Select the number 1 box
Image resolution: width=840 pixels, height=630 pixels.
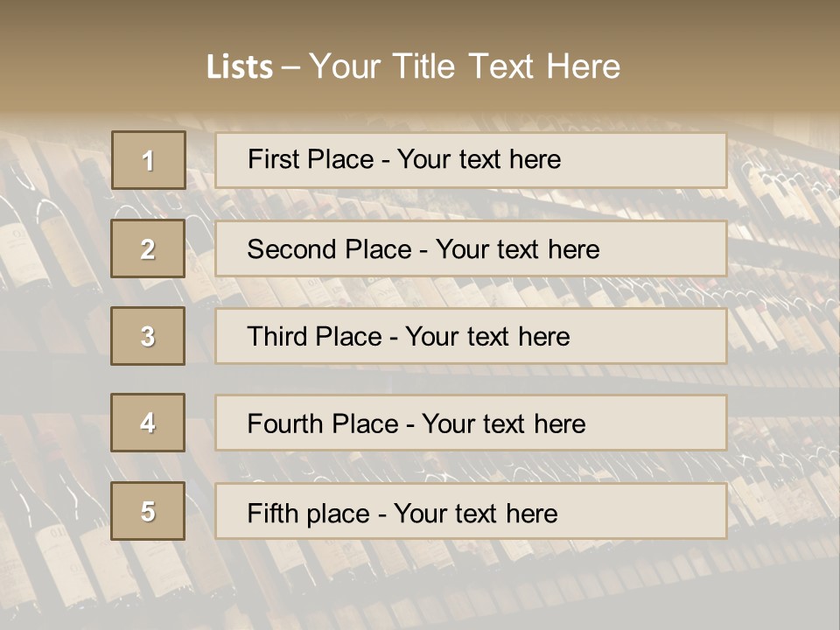[148, 160]
